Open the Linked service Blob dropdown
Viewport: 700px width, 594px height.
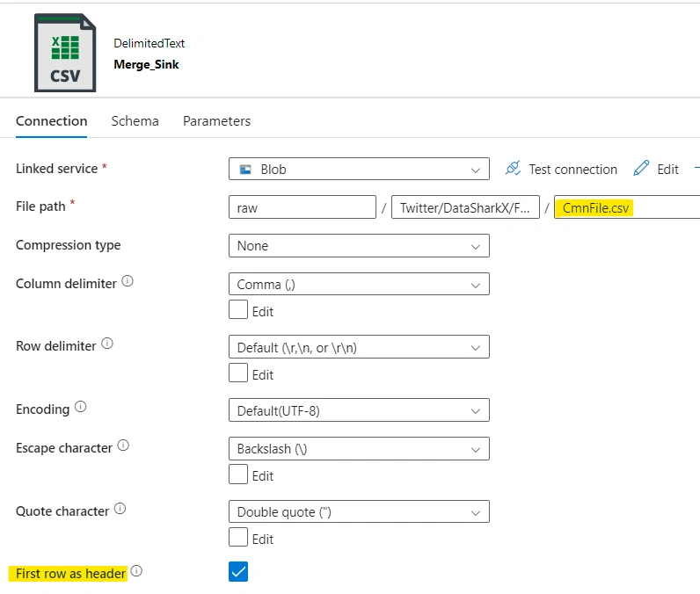(x=359, y=169)
